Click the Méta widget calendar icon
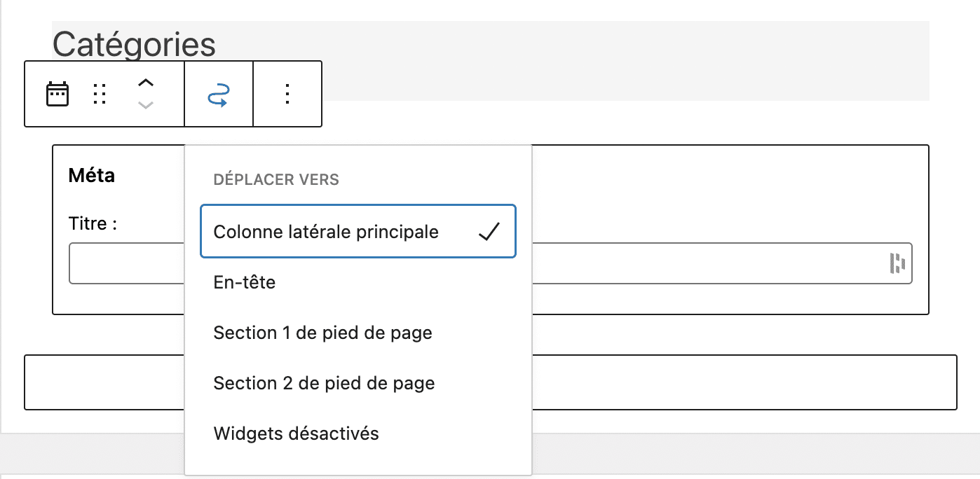The image size is (980, 479). pyautogui.click(x=57, y=93)
